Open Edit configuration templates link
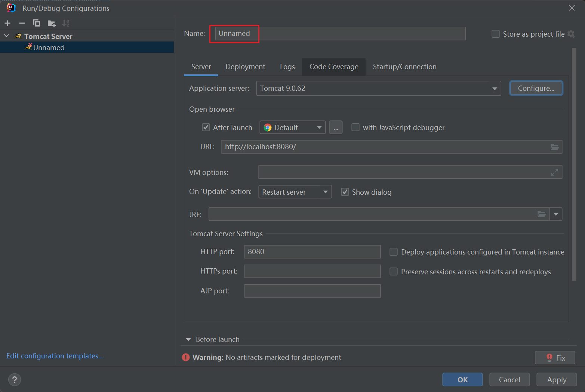Image resolution: width=585 pixels, height=392 pixels. point(55,356)
